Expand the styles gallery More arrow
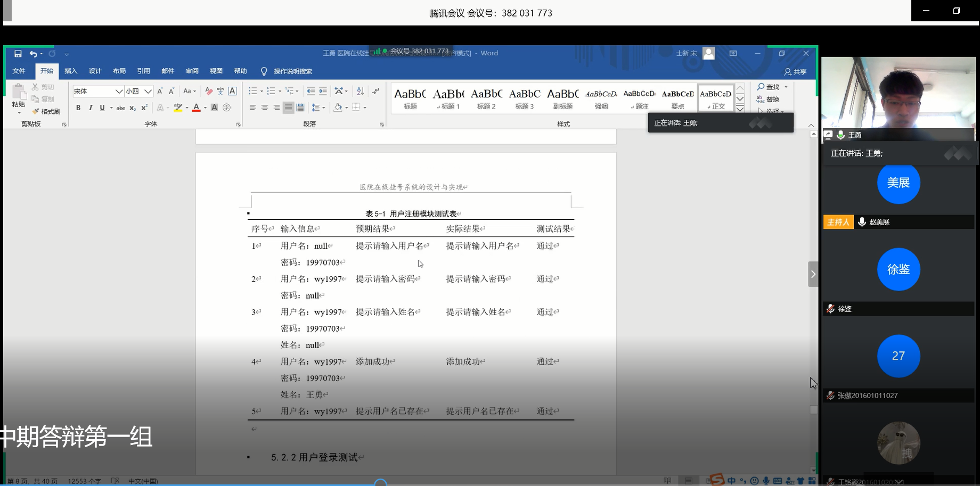980x486 pixels. coord(740,109)
